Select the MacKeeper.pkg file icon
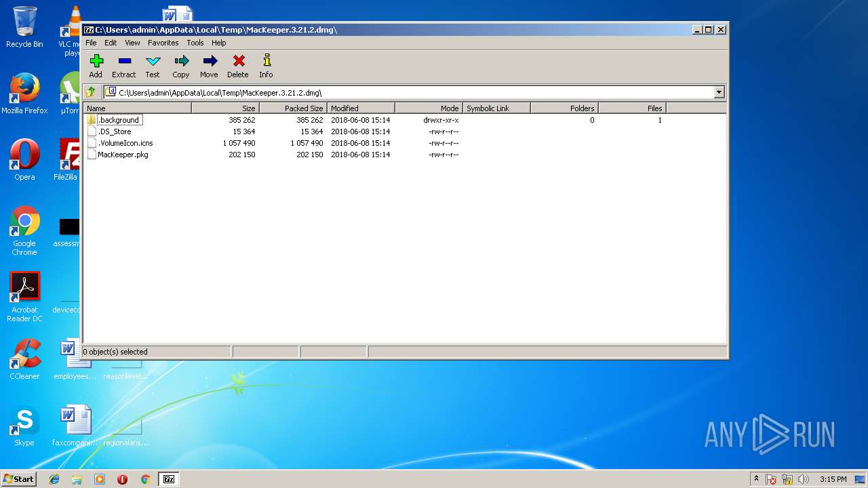 (92, 155)
